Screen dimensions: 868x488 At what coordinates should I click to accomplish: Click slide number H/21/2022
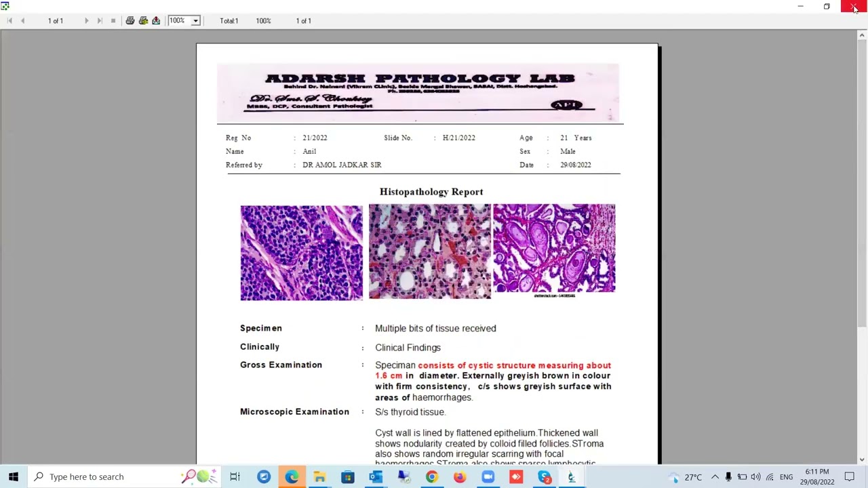click(459, 138)
